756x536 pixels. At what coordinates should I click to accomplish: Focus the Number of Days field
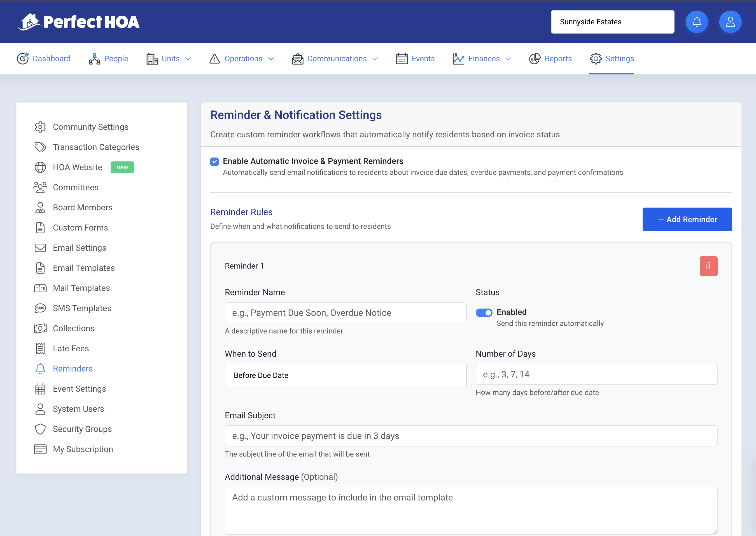point(596,374)
